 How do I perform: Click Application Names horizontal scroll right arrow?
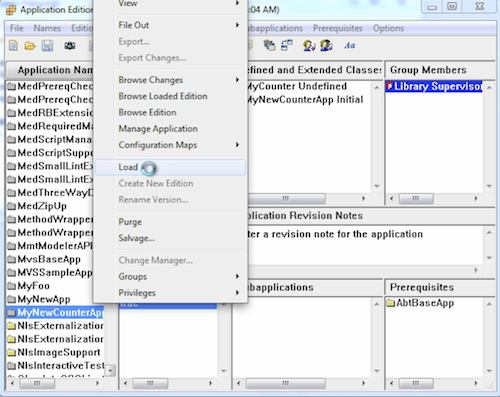97,383
